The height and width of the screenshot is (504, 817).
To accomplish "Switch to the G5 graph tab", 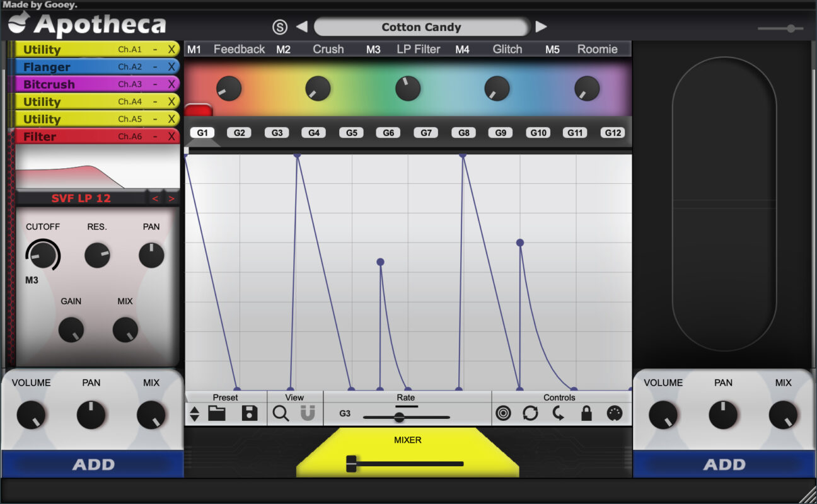I will pyautogui.click(x=351, y=133).
